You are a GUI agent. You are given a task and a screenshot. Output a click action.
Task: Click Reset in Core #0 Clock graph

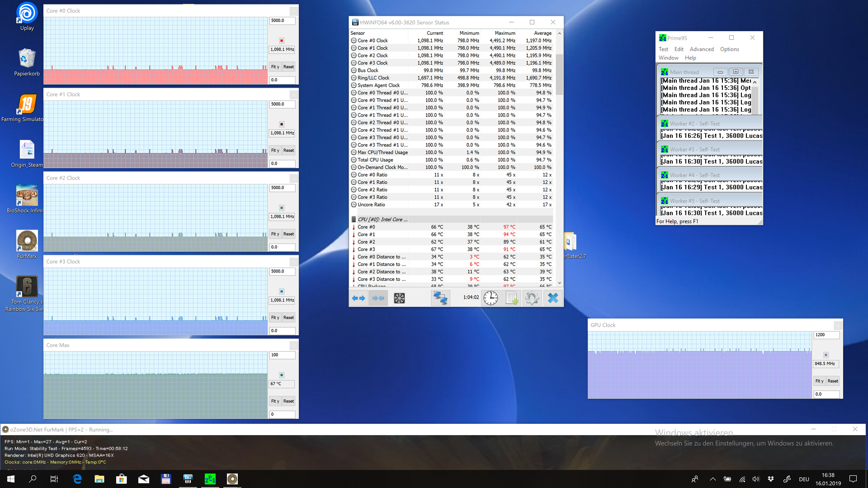[x=288, y=67]
